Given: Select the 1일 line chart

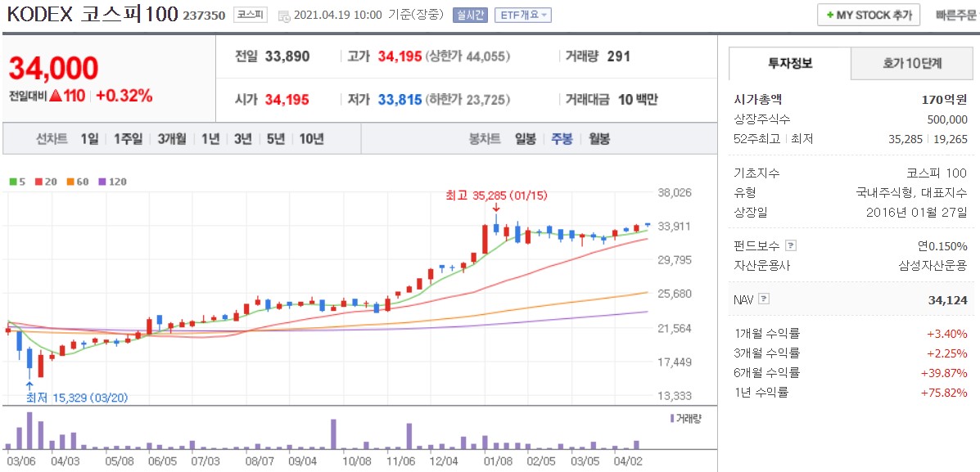Looking at the screenshot, I should 89,138.
